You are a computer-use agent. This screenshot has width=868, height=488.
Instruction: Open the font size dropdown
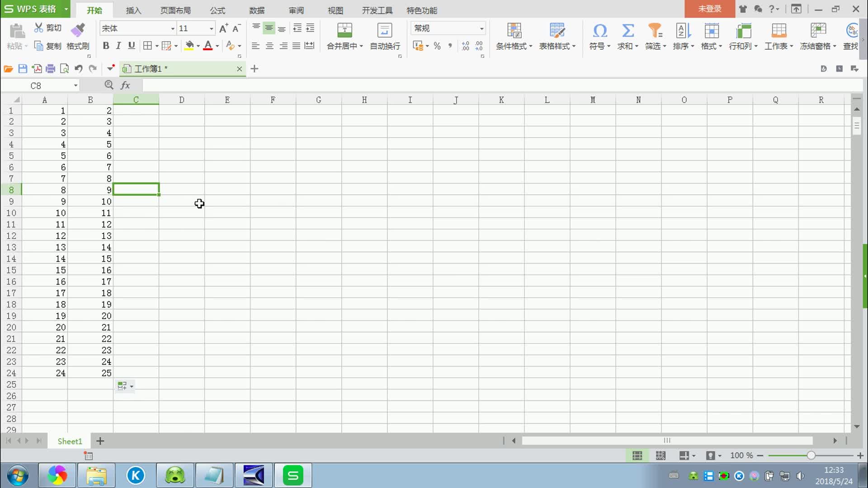(211, 28)
